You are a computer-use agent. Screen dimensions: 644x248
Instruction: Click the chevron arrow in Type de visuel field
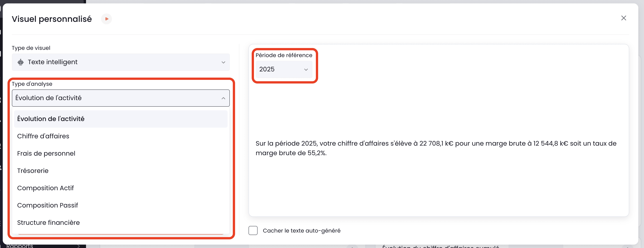coord(223,62)
